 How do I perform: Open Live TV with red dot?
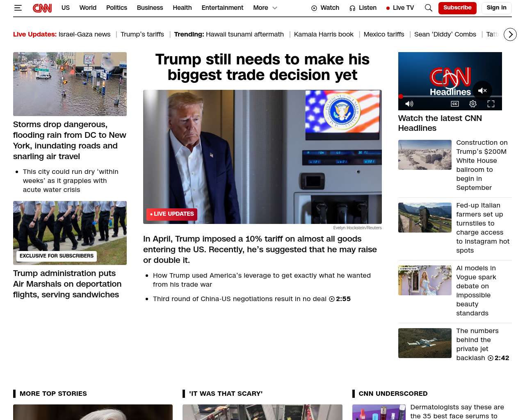[x=400, y=8]
